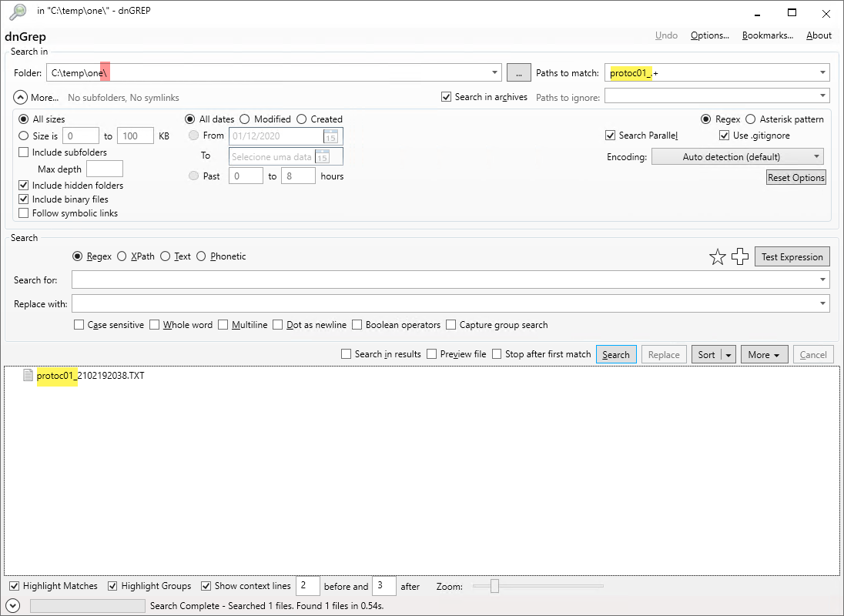Click the dnGREP magnifier logo icon

(x=17, y=12)
